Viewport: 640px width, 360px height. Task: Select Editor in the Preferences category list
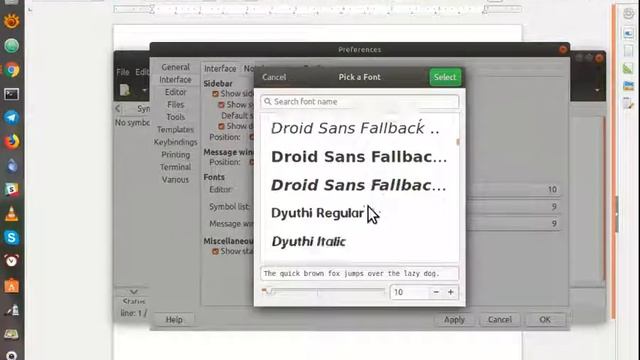[x=176, y=92]
